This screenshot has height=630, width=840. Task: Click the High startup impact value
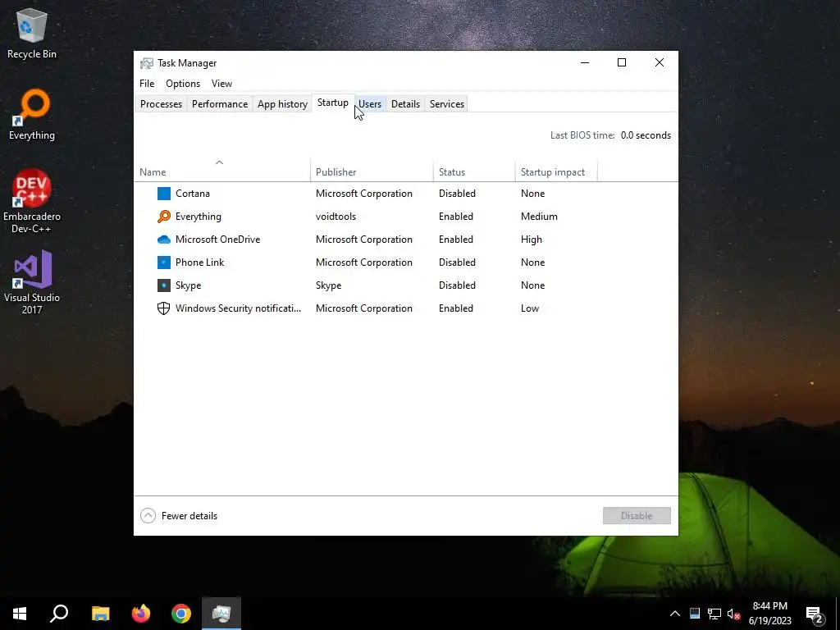pos(532,240)
